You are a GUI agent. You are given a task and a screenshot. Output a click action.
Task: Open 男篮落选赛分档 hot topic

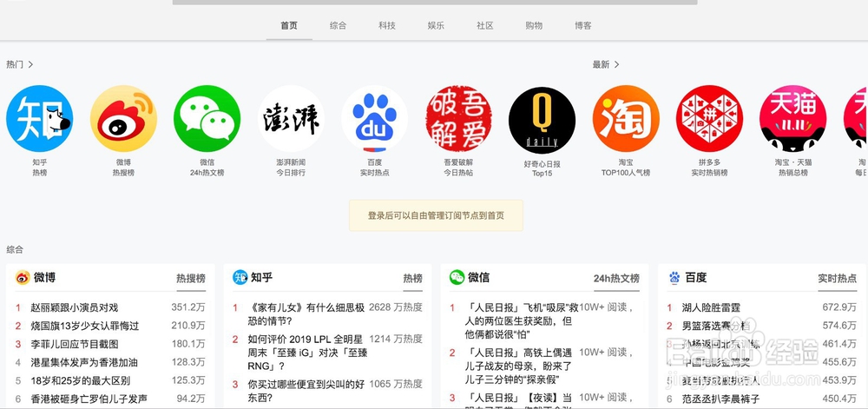tap(716, 326)
